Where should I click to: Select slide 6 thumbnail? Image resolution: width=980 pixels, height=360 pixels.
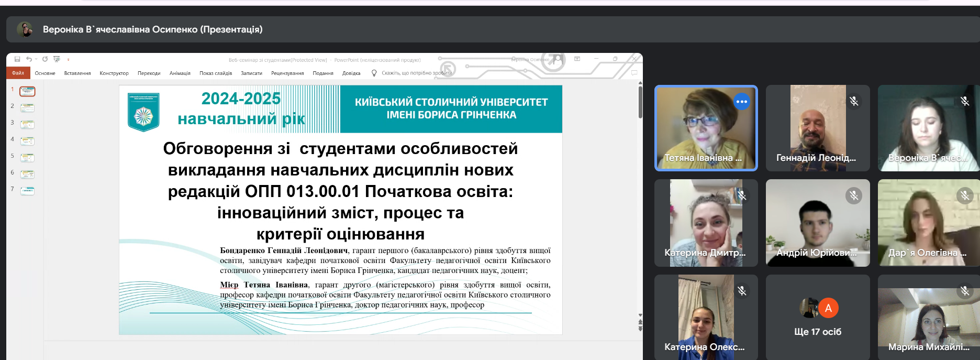(27, 174)
